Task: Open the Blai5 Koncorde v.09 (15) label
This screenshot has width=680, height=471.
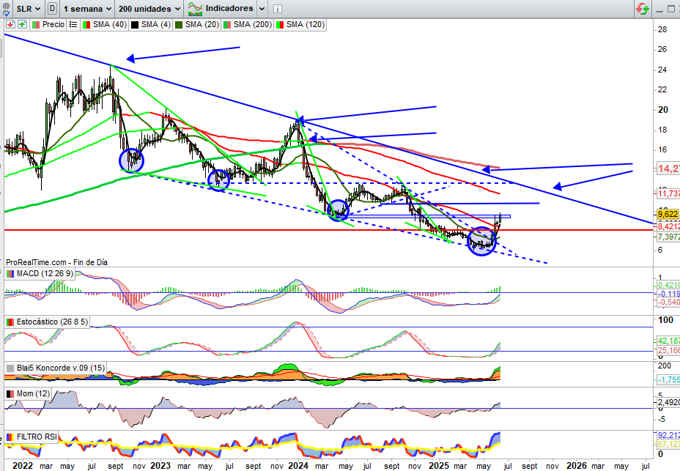Action: click(60, 368)
